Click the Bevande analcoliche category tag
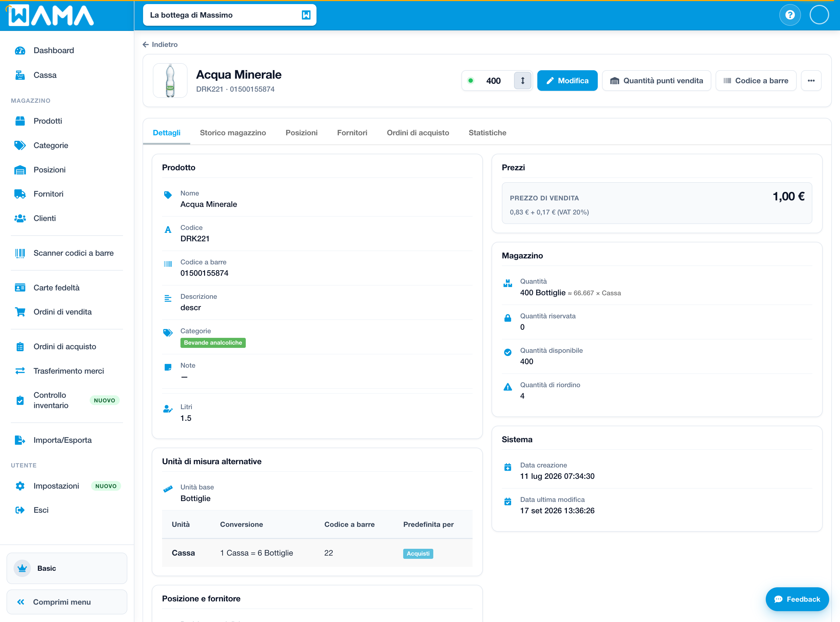Screen dimensions: 840x622 click(213, 343)
